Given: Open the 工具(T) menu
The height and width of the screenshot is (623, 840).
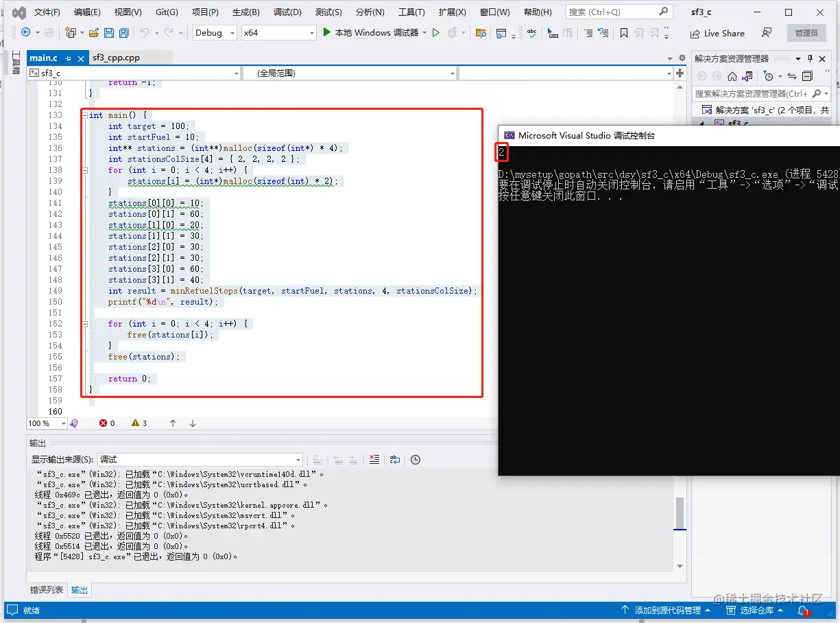Looking at the screenshot, I should coord(411,12).
